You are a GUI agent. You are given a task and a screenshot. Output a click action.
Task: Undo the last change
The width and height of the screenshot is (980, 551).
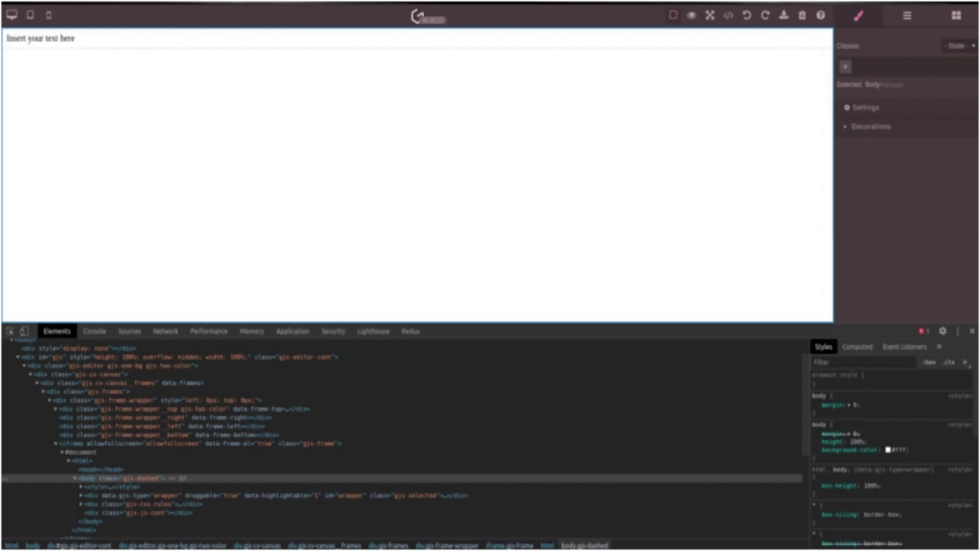click(746, 15)
